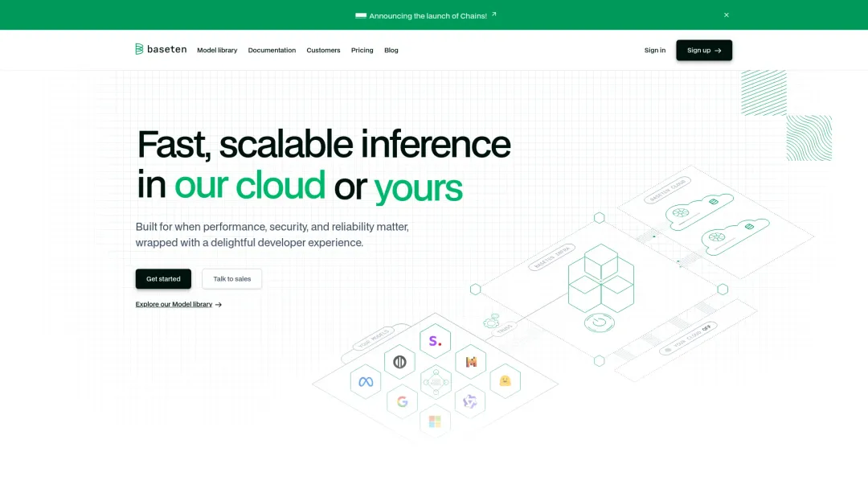
Task: Click the Google logo hexagon
Action: point(403,401)
